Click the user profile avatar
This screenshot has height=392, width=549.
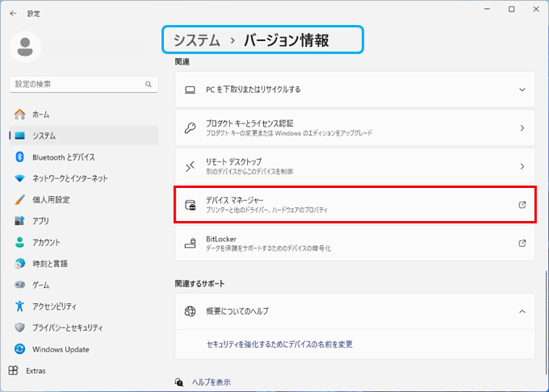25,47
